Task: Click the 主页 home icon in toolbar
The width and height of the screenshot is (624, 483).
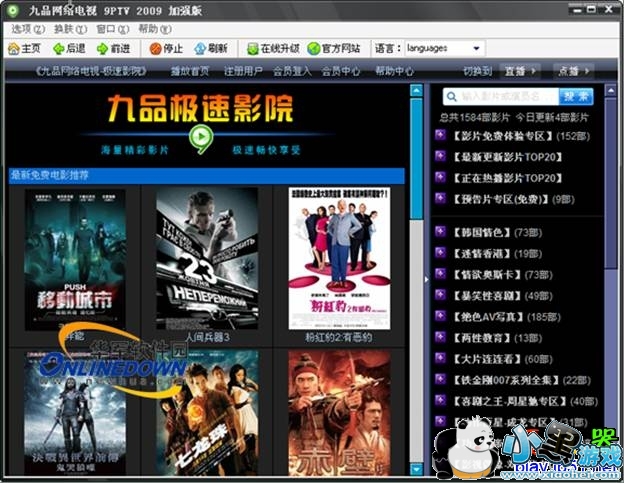Action: tap(14, 49)
